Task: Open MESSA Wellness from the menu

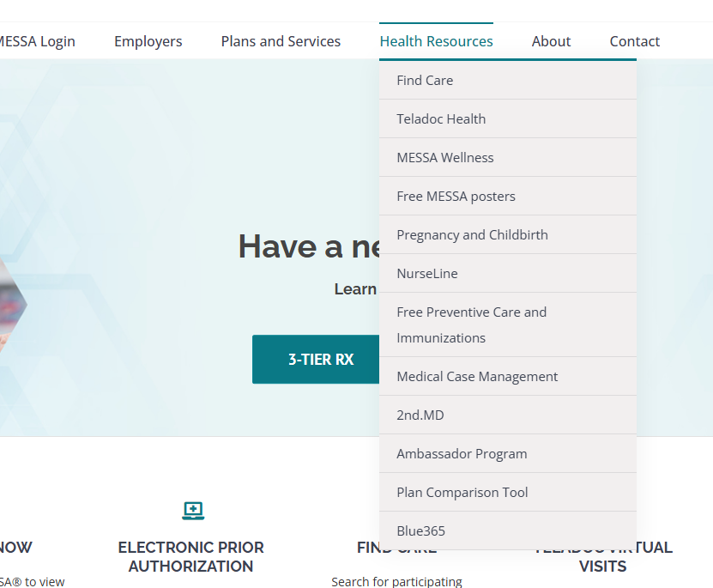Action: (444, 157)
